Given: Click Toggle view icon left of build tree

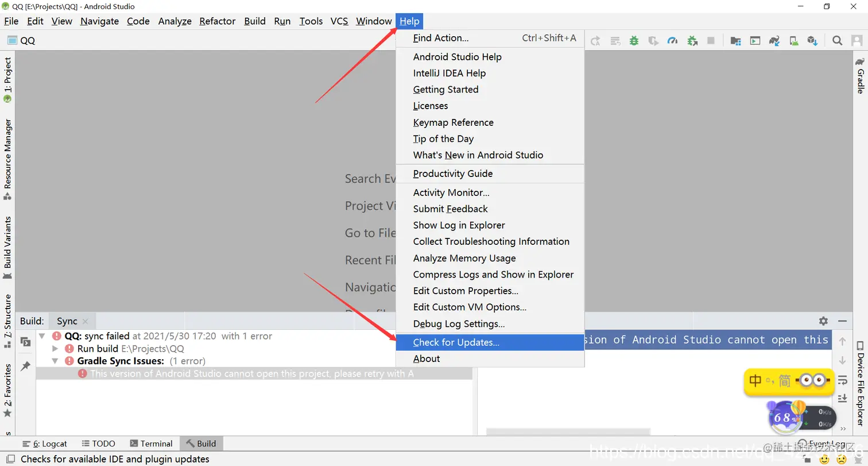Looking at the screenshot, I should 25,341.
